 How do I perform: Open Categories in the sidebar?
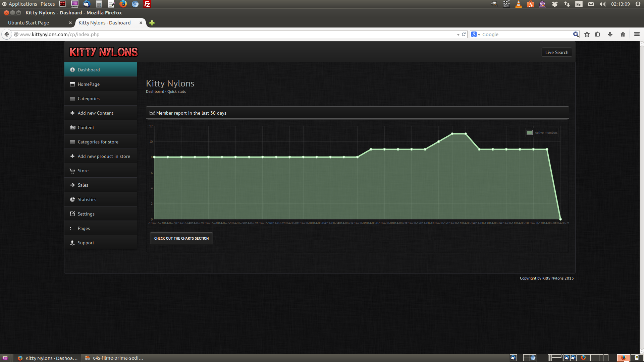click(x=101, y=99)
